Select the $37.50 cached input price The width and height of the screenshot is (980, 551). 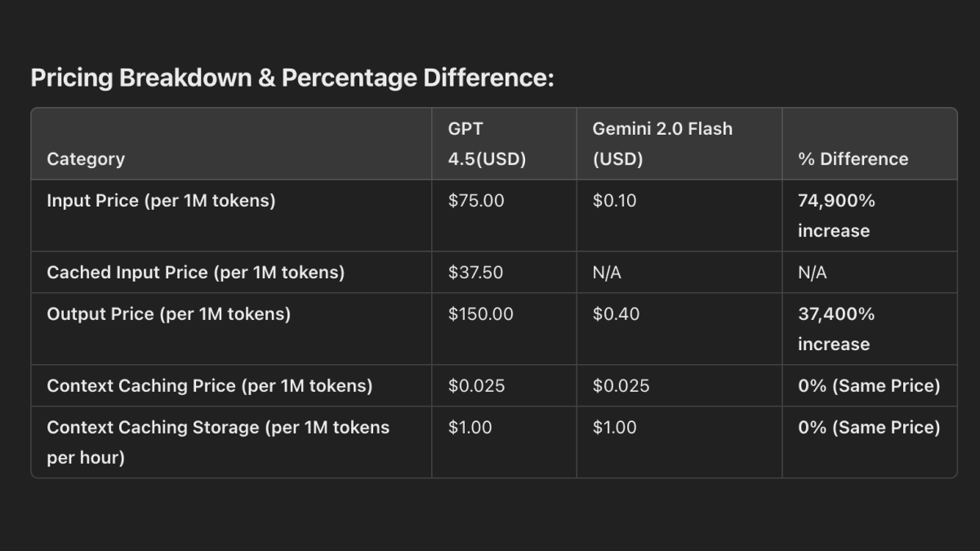(475, 273)
